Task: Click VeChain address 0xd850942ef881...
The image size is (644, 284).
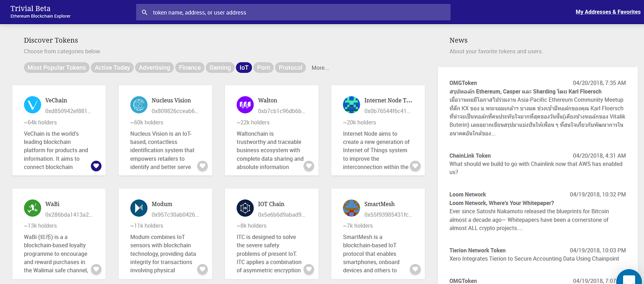Action: 68,111
